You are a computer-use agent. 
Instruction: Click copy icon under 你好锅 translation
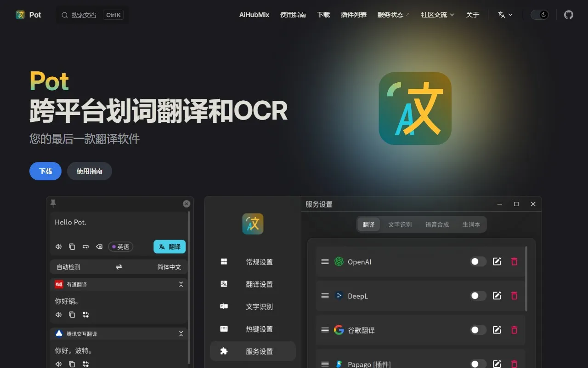(x=72, y=315)
